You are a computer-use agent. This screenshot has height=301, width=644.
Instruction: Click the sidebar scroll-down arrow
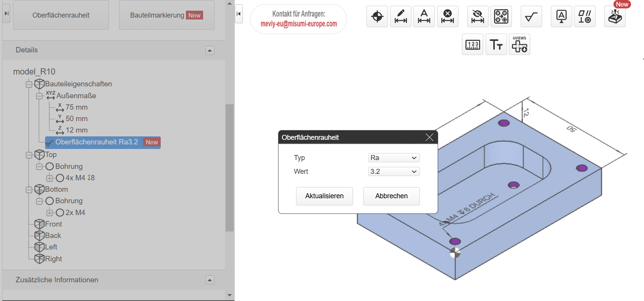coord(229,295)
